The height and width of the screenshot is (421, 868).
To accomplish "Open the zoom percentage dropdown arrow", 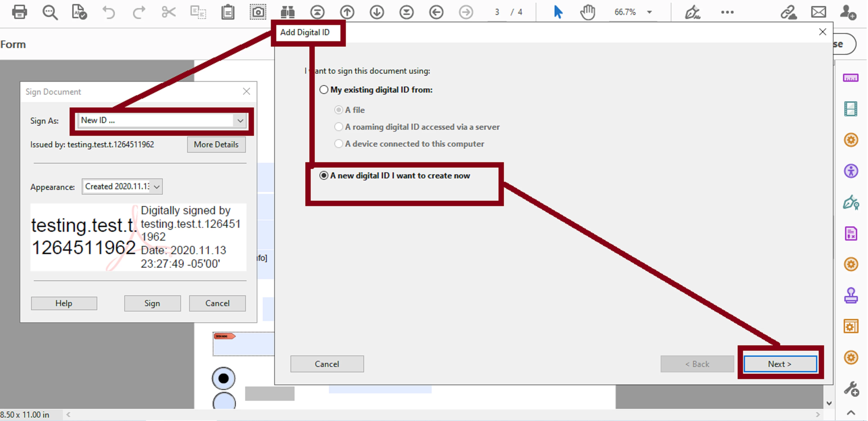I will (649, 12).
